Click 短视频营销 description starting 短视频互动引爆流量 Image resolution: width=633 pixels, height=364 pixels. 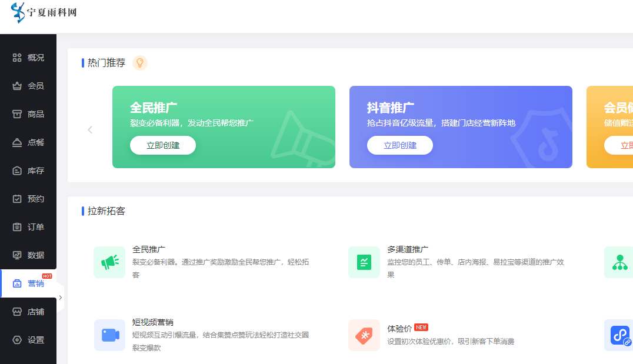pos(221,342)
